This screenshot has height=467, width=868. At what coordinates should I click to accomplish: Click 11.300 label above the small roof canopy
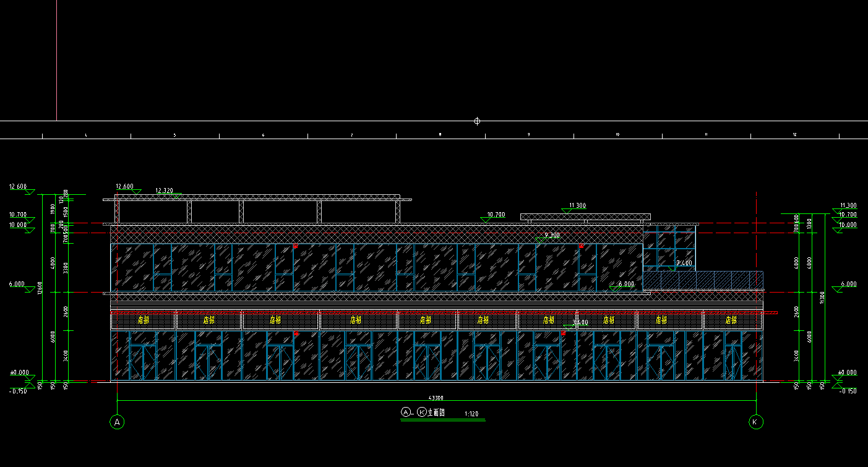click(x=577, y=205)
